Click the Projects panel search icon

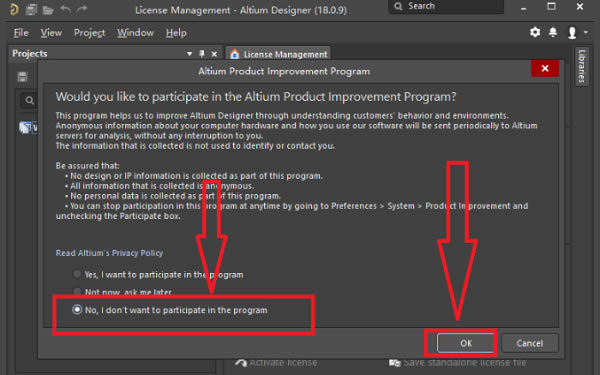click(29, 100)
